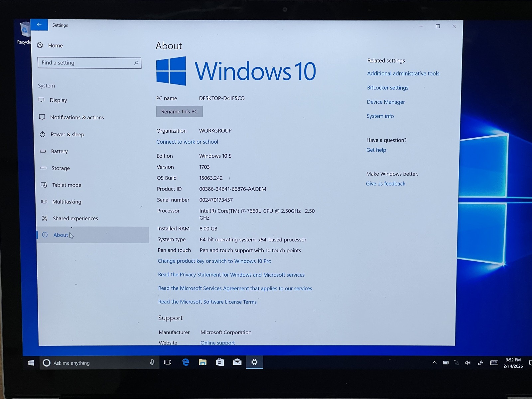Select the Power & sleep icon
This screenshot has width=532, height=399.
43,134
